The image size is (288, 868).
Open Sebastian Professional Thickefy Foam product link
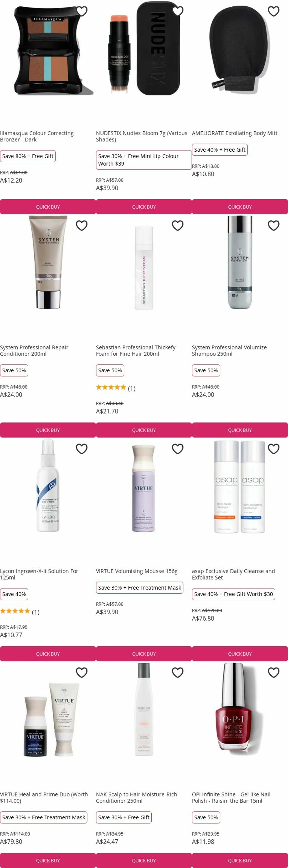coord(135,350)
